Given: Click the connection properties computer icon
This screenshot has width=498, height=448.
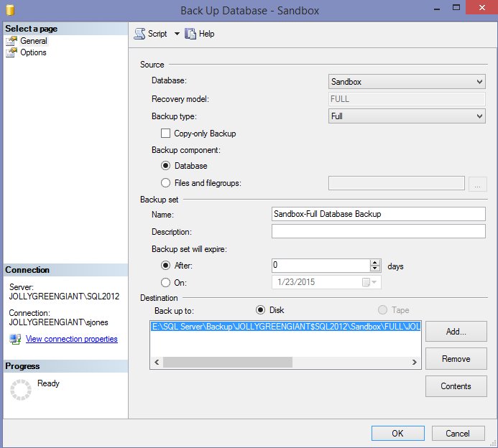Looking at the screenshot, I should (15, 339).
